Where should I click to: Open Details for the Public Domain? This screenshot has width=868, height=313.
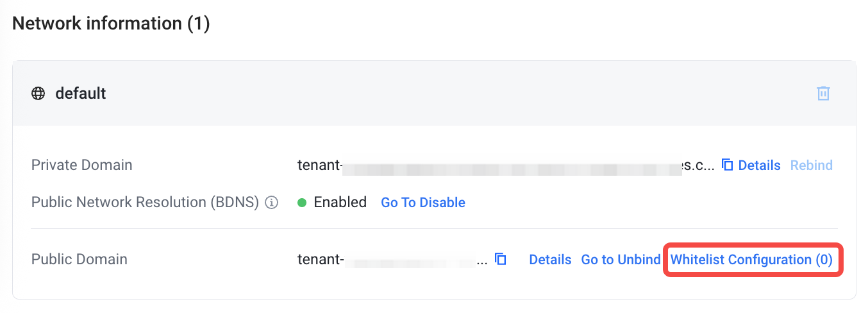[550, 260]
